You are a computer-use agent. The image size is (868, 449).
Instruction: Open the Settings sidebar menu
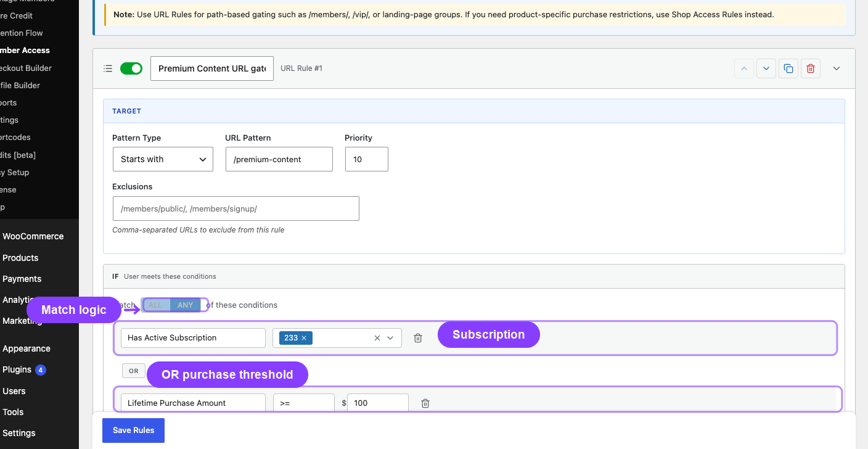[19, 433]
